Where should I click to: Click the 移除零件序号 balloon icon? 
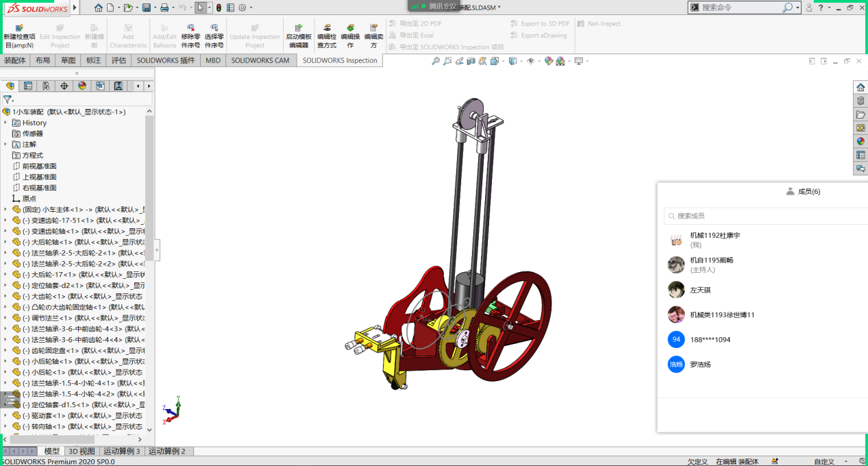pyautogui.click(x=190, y=28)
